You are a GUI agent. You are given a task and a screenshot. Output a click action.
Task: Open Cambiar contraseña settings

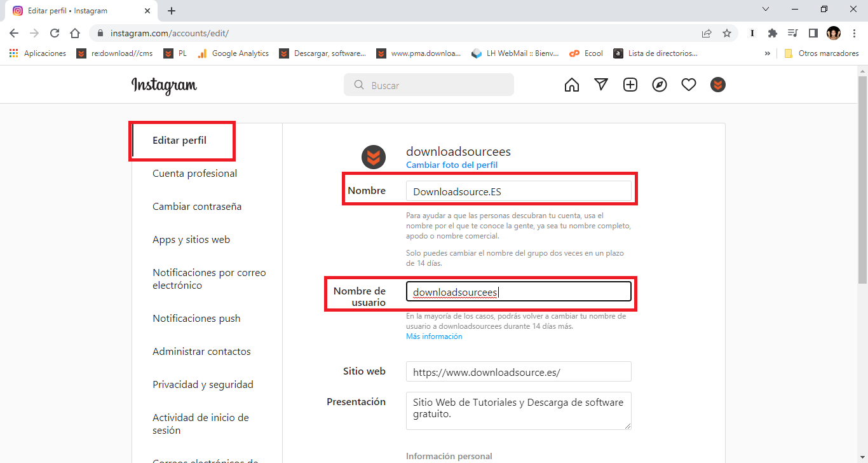(x=197, y=207)
